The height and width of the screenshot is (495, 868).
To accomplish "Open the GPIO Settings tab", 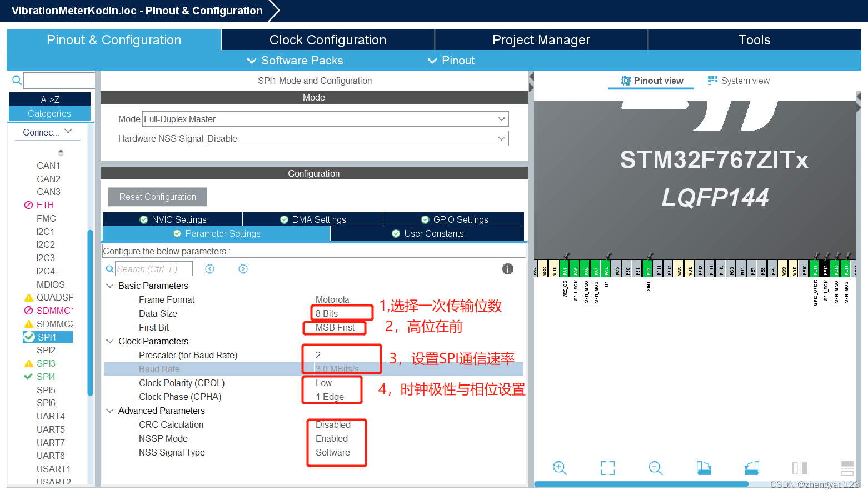I will [x=454, y=219].
